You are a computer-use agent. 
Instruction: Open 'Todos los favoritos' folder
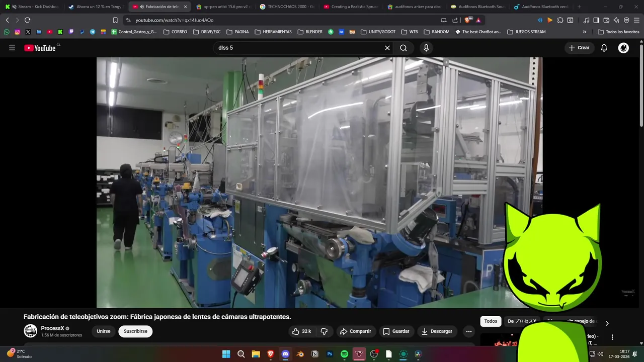[618, 32]
